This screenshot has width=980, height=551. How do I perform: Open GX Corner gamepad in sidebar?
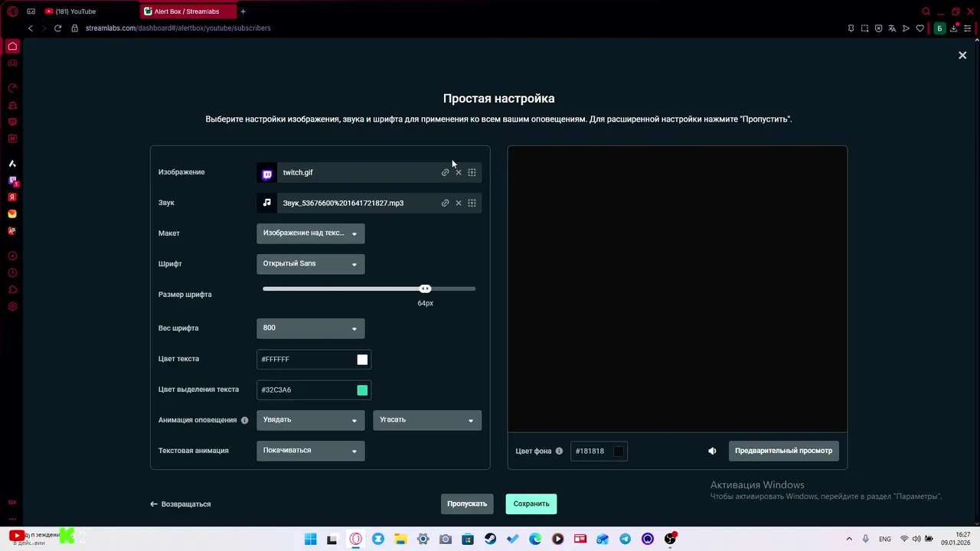point(12,63)
